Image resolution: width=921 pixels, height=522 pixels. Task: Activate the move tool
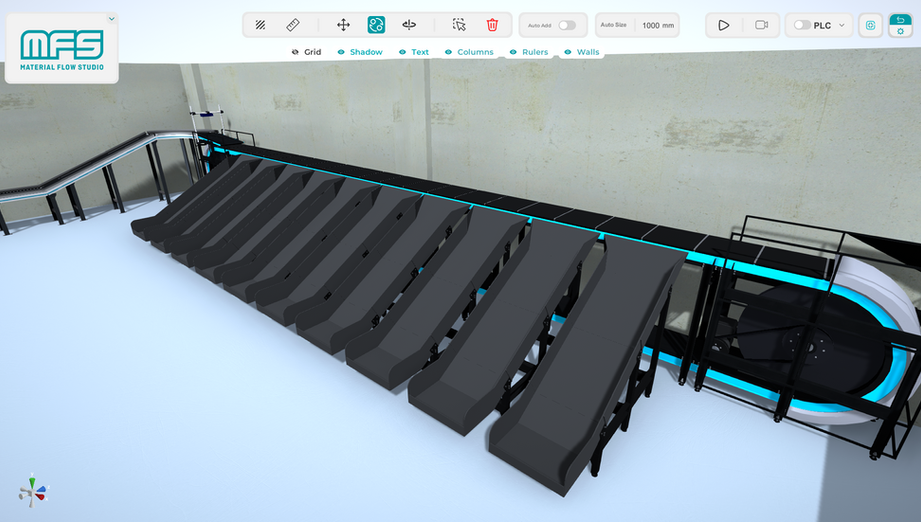point(343,25)
